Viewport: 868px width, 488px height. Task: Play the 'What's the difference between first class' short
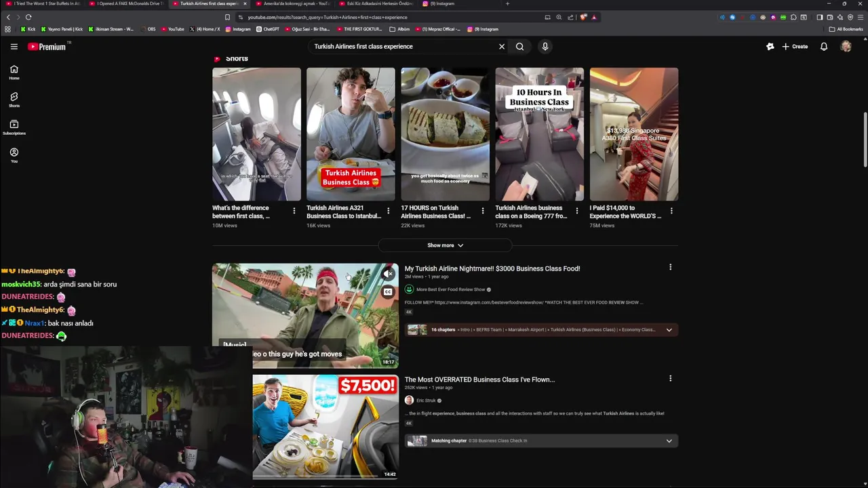pos(256,134)
